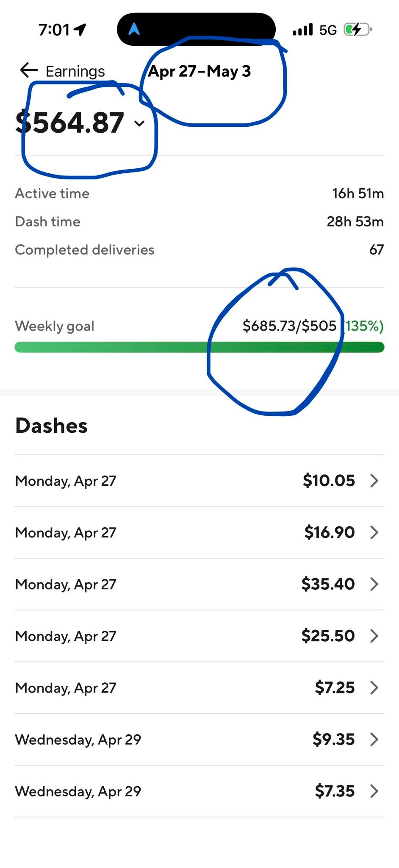Image resolution: width=399 pixels, height=868 pixels.
Task: Tap the battery charging icon
Action: (357, 30)
